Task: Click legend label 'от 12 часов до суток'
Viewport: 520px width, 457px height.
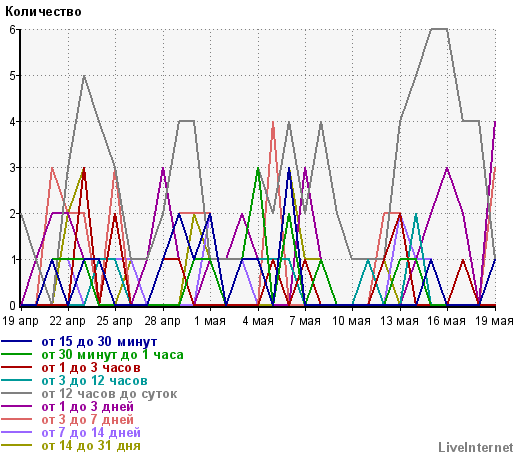Action: pyautogui.click(x=109, y=394)
